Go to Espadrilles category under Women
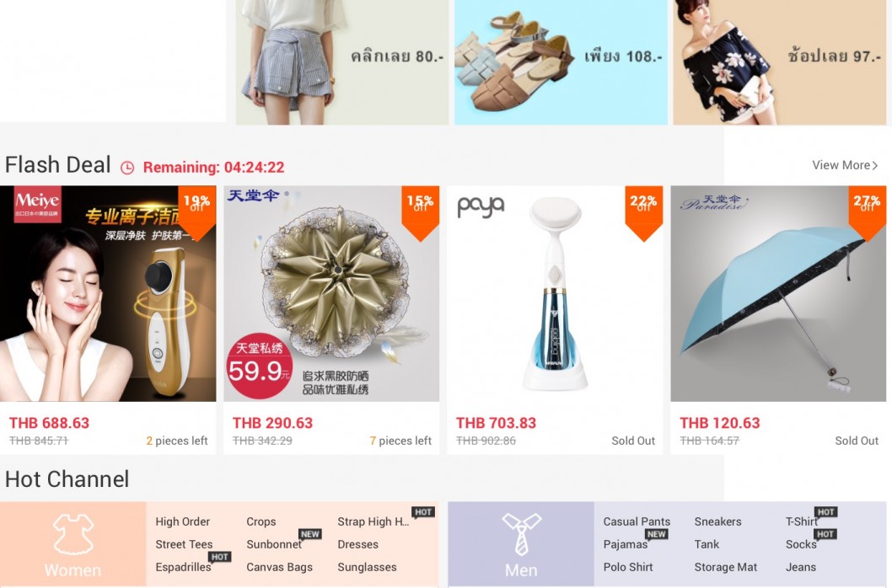The image size is (892, 588). coord(183,567)
